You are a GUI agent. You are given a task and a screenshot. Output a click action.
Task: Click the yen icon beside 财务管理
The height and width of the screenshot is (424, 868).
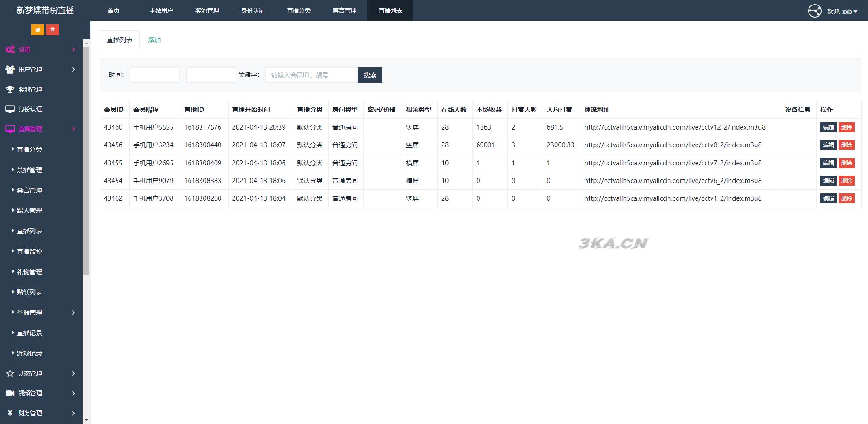coord(10,413)
